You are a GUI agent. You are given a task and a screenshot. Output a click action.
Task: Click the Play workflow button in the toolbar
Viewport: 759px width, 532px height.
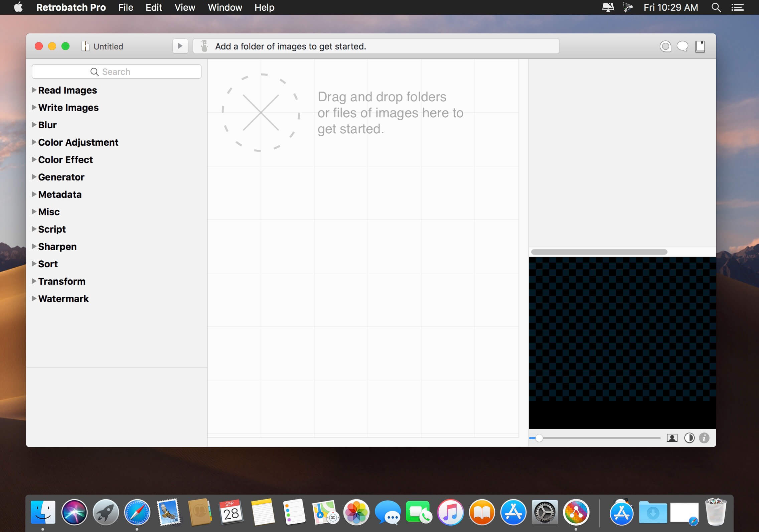(x=180, y=46)
